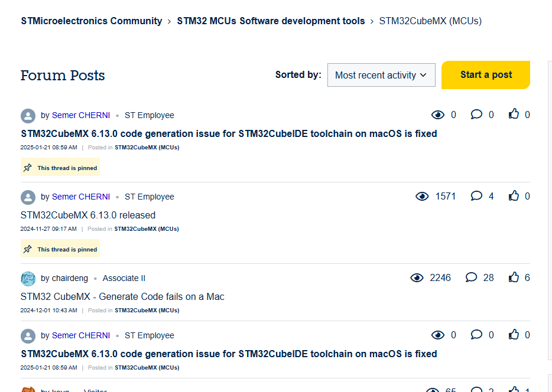Click the 'Sorted by:' label

tap(298, 75)
